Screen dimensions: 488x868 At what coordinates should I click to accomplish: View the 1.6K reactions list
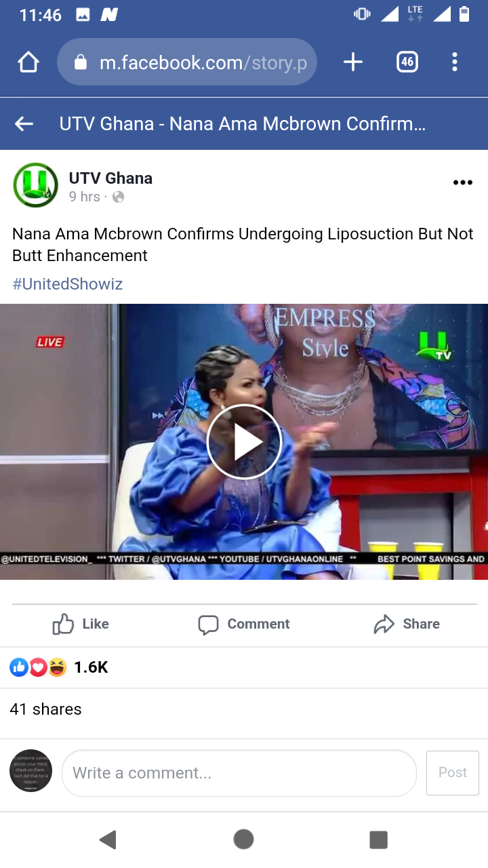59,667
